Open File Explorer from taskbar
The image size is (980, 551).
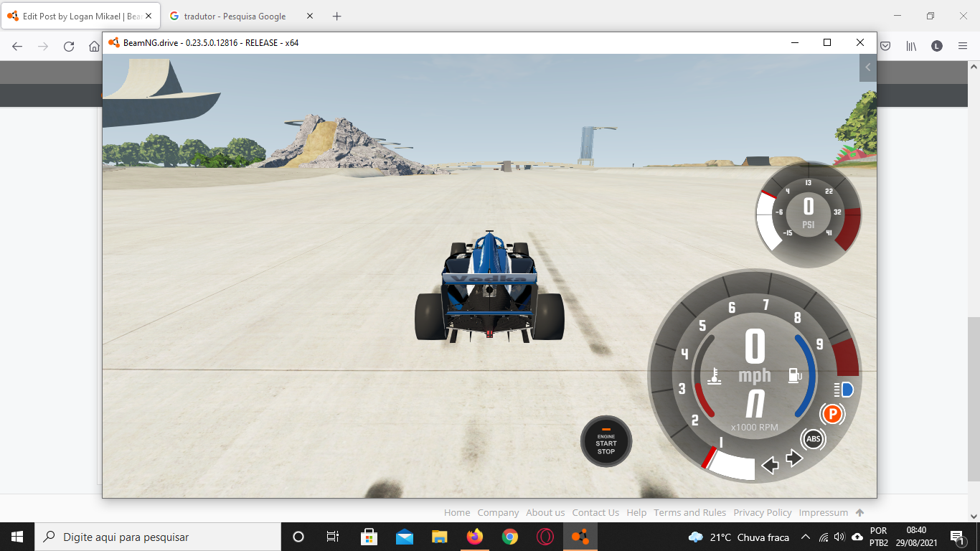click(x=439, y=537)
